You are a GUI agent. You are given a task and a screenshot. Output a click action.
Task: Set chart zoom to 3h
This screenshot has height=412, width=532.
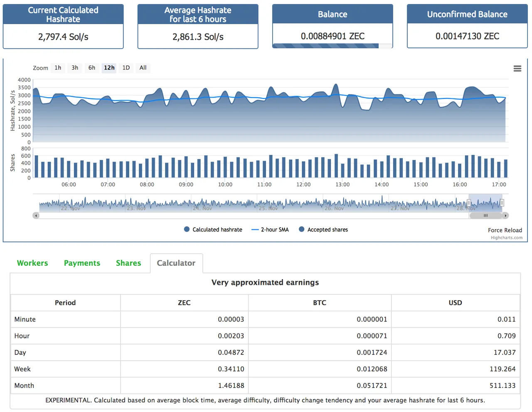click(x=75, y=68)
